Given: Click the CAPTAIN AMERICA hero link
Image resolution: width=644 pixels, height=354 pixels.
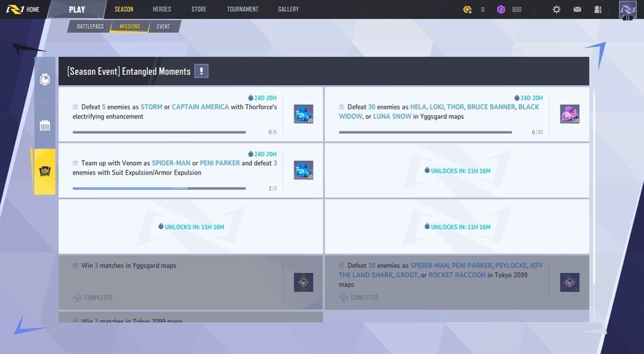Looking at the screenshot, I should click(x=200, y=107).
